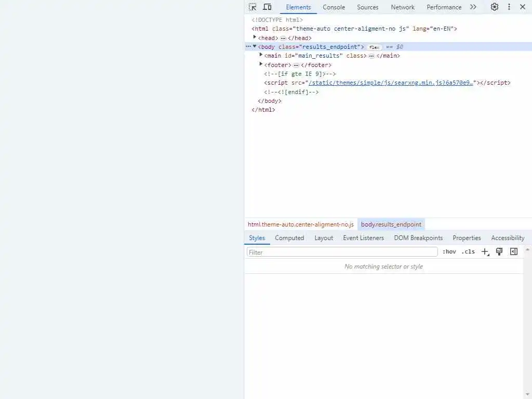Select the closing html tag

[x=263, y=110]
